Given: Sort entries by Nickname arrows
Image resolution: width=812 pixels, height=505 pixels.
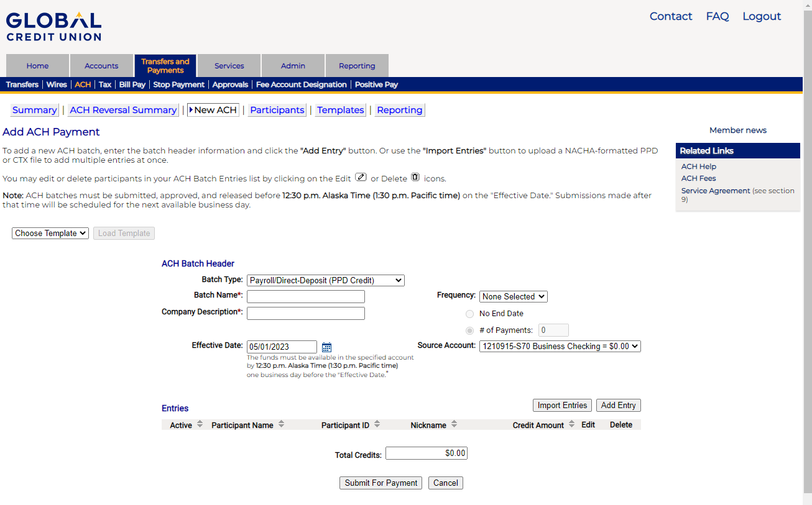Looking at the screenshot, I should coord(454,424).
